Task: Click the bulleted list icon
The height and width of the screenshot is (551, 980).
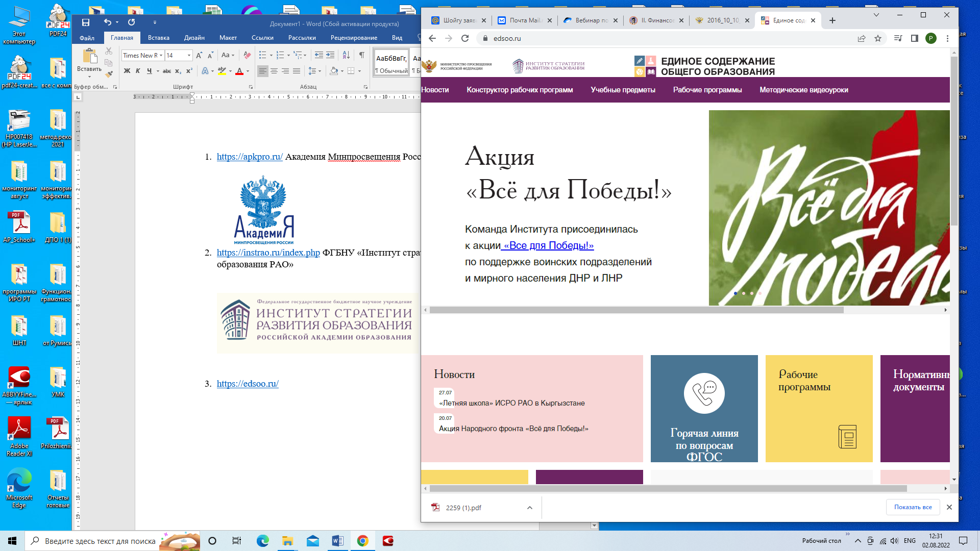Action: [262, 55]
